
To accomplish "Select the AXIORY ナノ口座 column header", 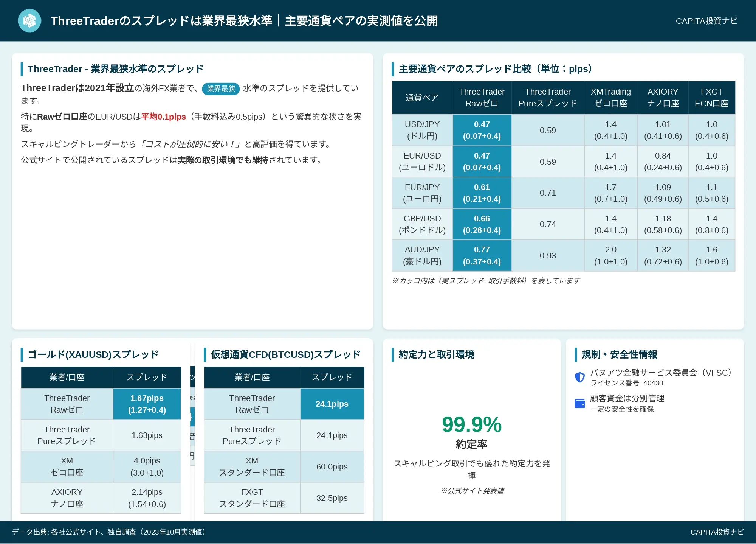I will tap(663, 98).
